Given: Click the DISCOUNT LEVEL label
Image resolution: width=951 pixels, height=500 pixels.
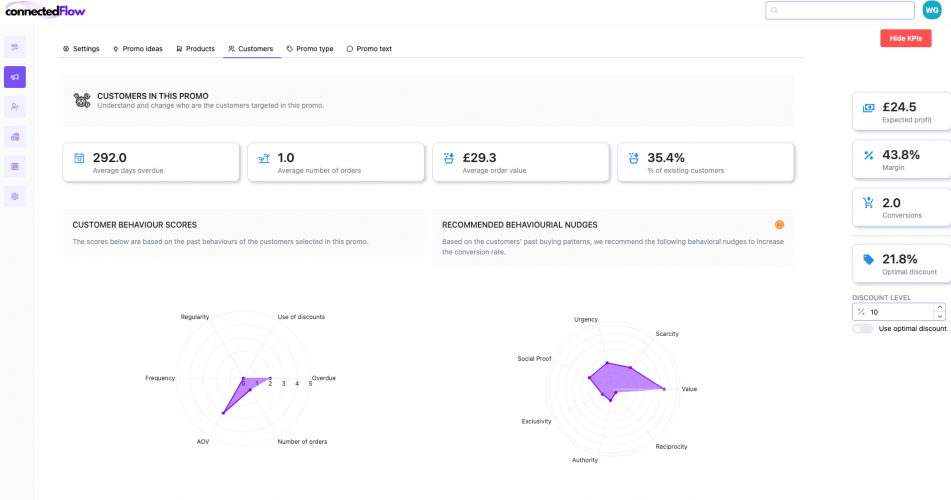Looking at the screenshot, I should 881,297.
